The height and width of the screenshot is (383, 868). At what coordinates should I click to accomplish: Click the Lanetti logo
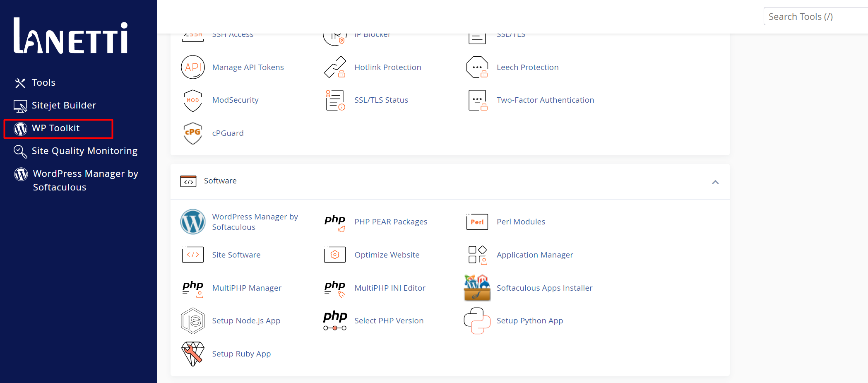[x=71, y=36]
